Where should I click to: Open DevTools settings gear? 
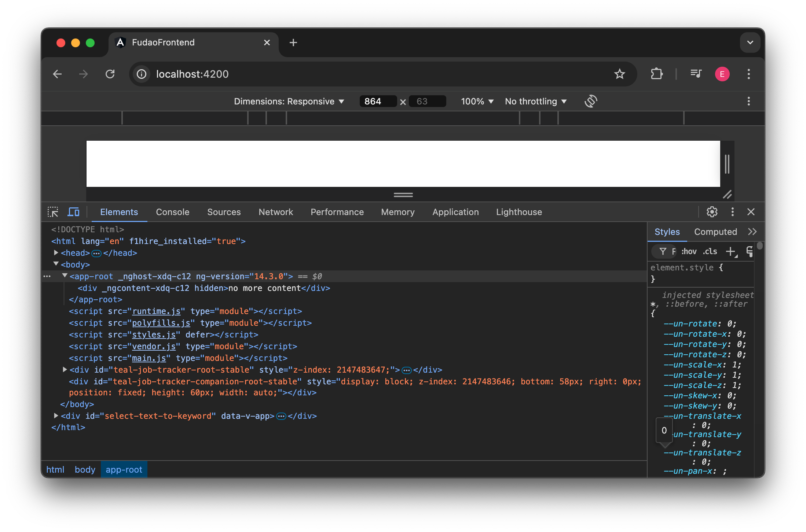point(712,212)
